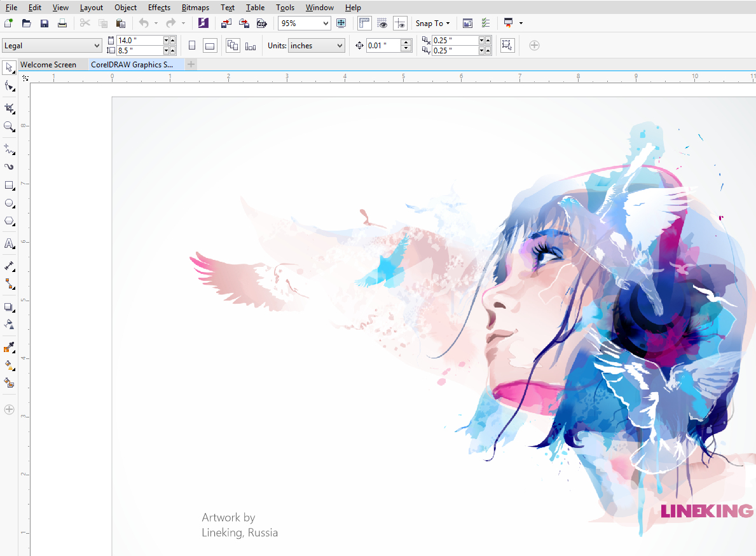Open the zoom level 95% dropdown

pyautogui.click(x=326, y=23)
